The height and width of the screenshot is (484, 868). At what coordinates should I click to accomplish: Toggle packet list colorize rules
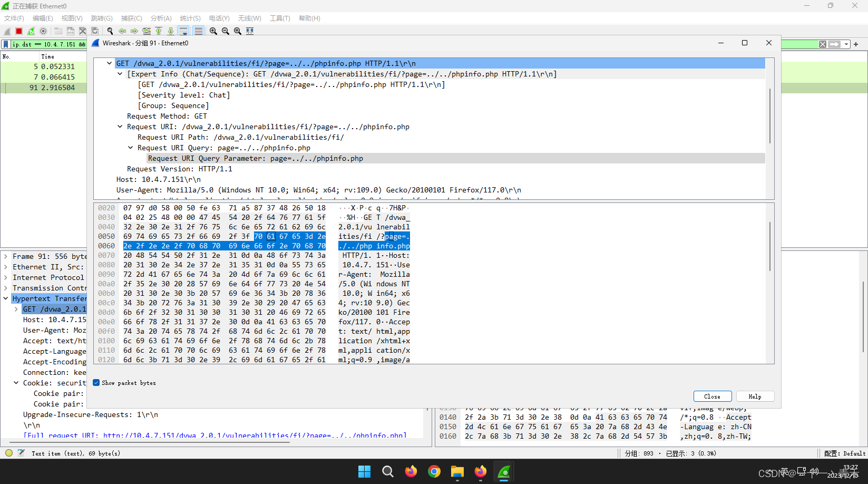tap(198, 31)
